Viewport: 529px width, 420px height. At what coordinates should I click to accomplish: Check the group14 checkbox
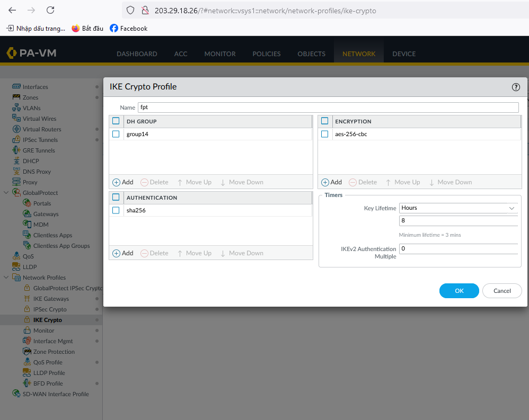pyautogui.click(x=116, y=134)
